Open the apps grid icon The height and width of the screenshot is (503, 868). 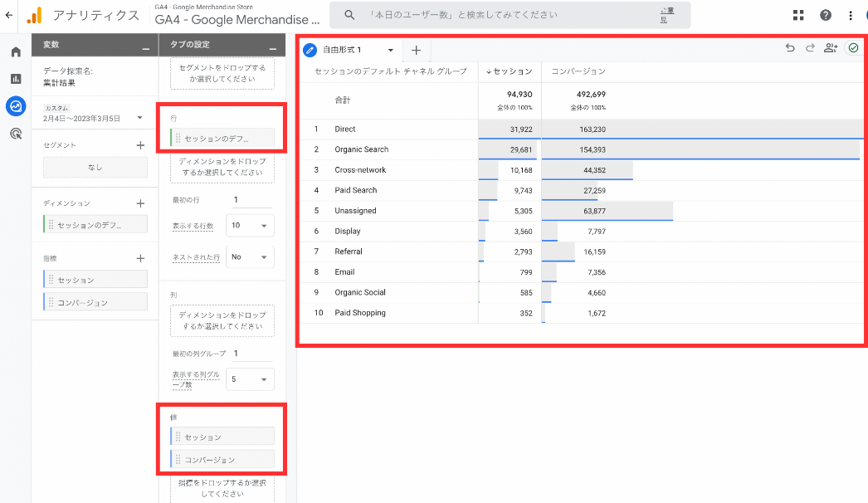tap(798, 15)
